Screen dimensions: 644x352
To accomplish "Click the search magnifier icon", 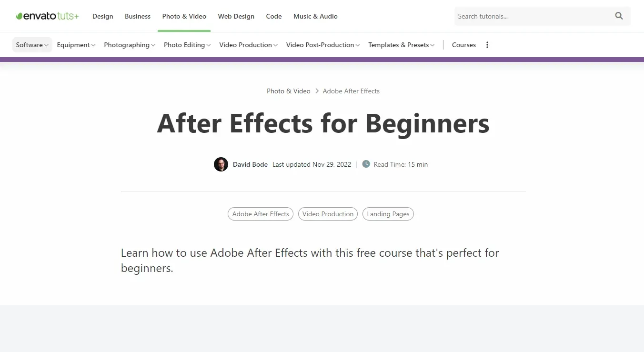I will 619,16.
